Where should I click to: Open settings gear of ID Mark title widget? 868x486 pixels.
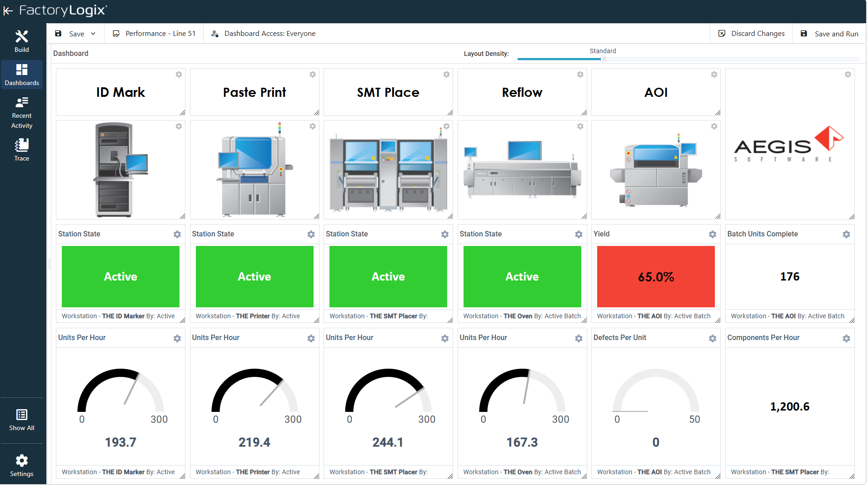(x=179, y=75)
